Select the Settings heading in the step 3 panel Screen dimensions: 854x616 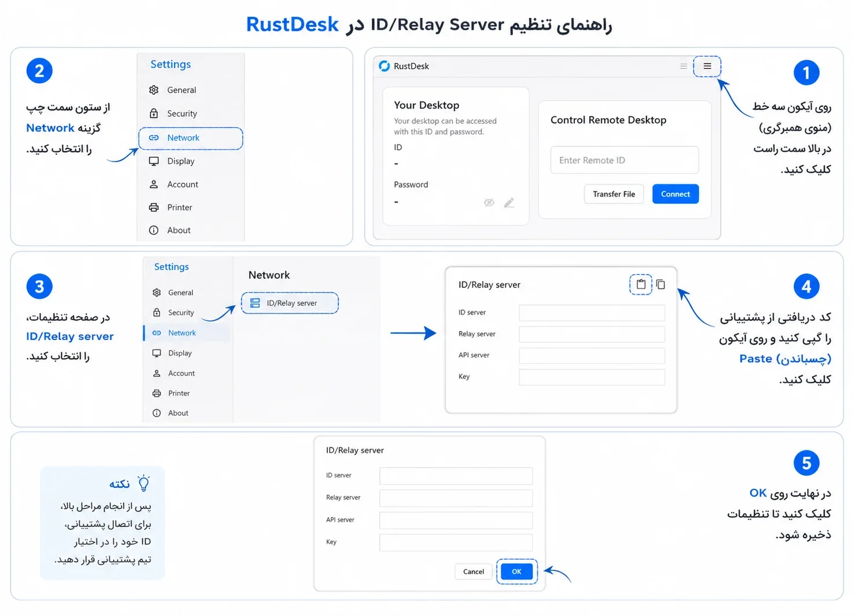pyautogui.click(x=172, y=267)
